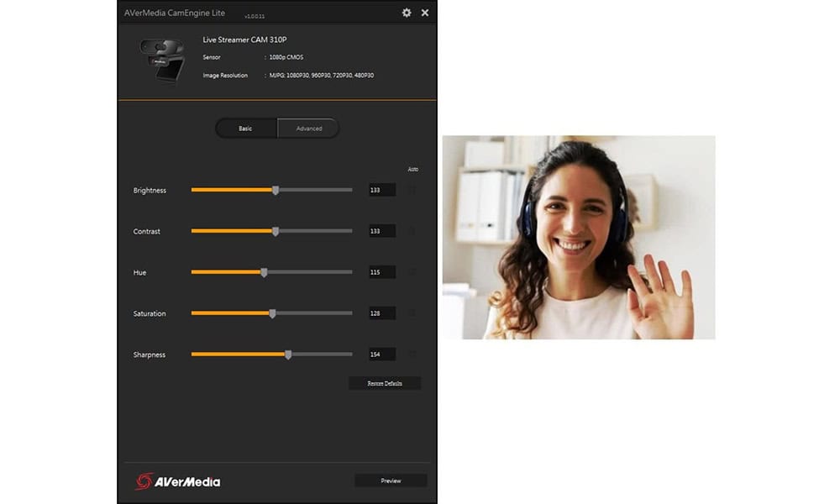This screenshot has width=840, height=504.
Task: Click the Hue slider handle
Action: (x=264, y=272)
